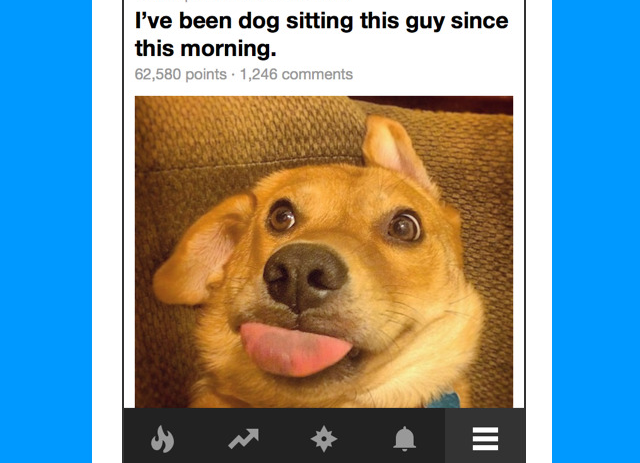The image size is (640, 463).
Task: View notifications with the bell icon
Action: pyautogui.click(x=404, y=439)
